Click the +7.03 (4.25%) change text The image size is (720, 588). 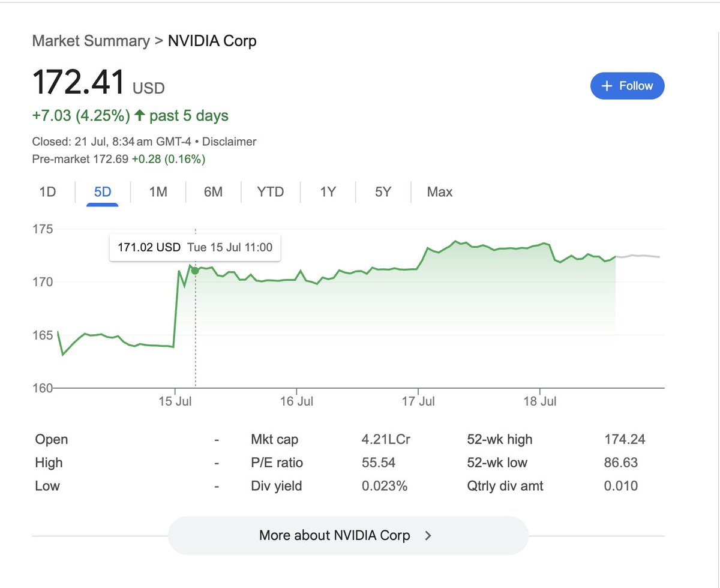81,115
